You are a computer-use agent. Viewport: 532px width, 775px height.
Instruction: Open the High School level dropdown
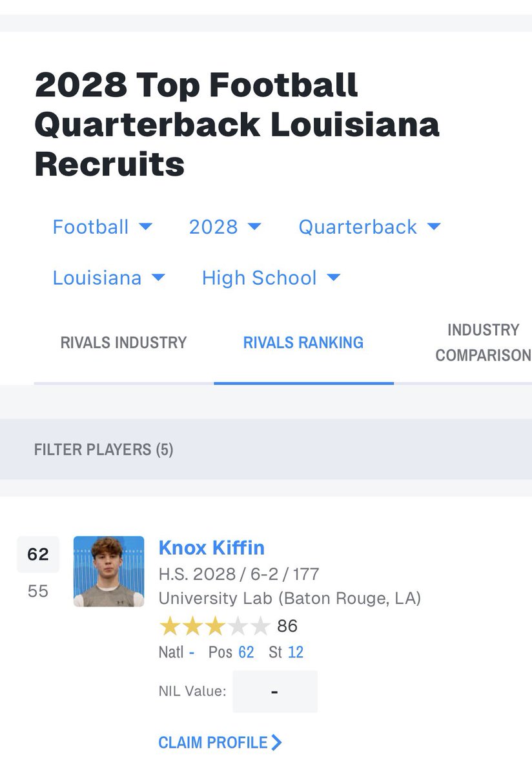[x=271, y=278]
